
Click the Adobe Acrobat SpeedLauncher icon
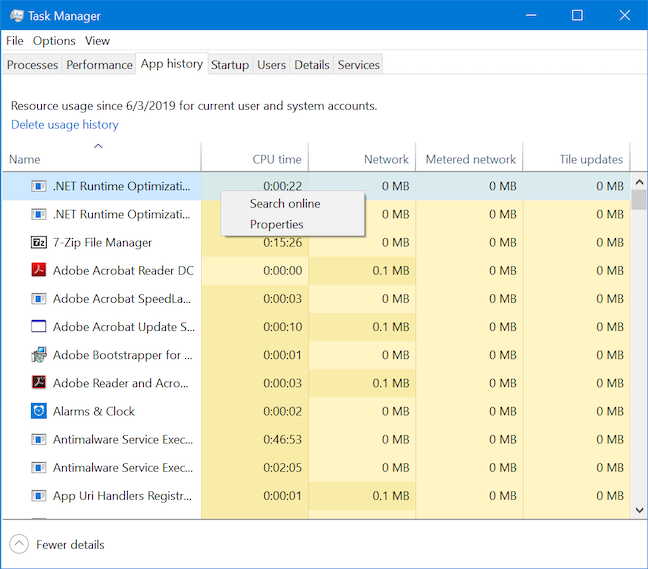point(38,299)
